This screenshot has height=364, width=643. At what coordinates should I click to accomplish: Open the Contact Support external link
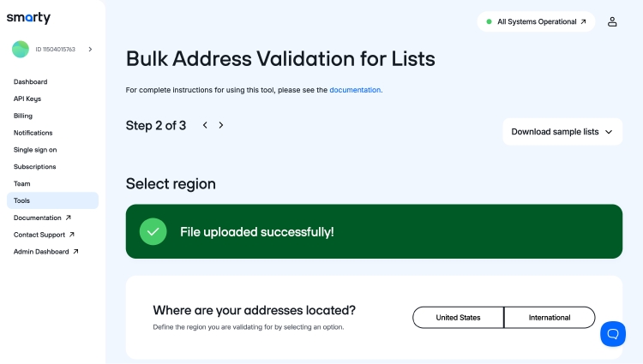(x=44, y=235)
